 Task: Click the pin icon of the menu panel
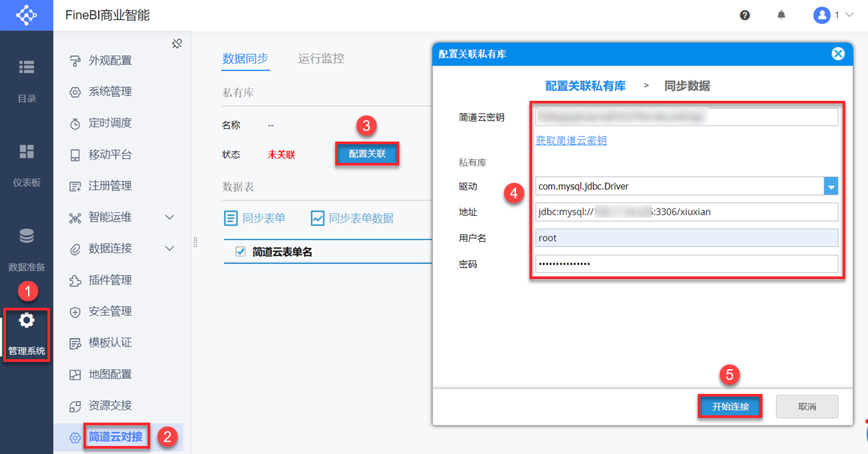click(x=177, y=44)
